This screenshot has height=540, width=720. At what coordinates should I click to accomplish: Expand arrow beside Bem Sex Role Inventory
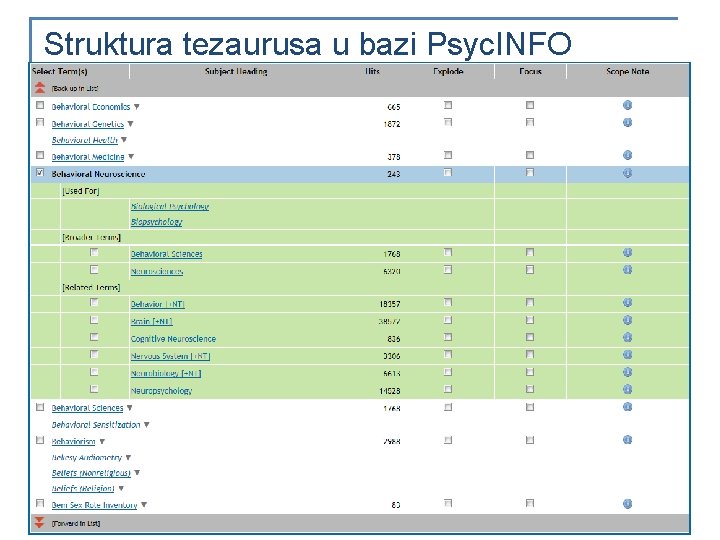click(x=144, y=505)
